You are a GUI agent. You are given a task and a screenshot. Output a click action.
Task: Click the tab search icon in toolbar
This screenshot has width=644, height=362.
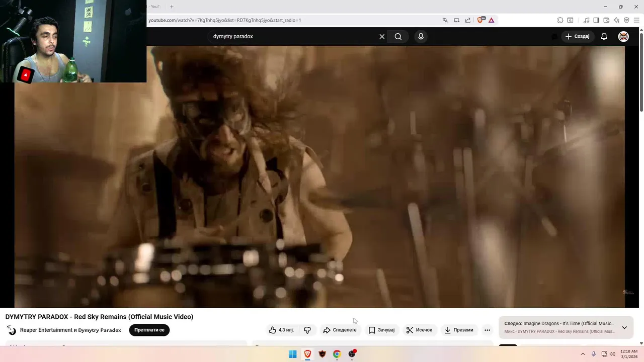[570, 20]
